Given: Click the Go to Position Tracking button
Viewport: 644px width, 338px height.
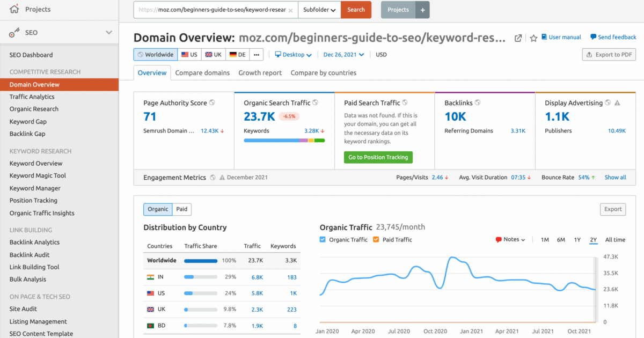Looking at the screenshot, I should (378, 157).
